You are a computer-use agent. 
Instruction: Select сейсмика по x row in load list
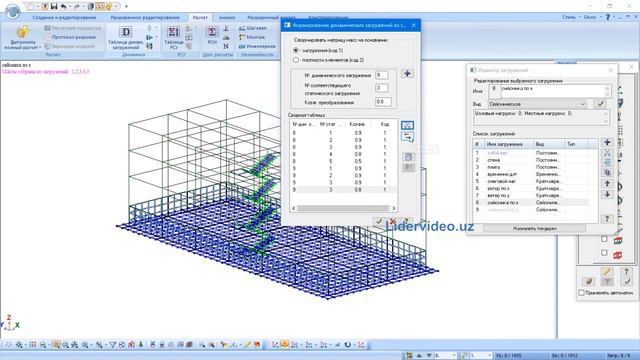[531, 202]
